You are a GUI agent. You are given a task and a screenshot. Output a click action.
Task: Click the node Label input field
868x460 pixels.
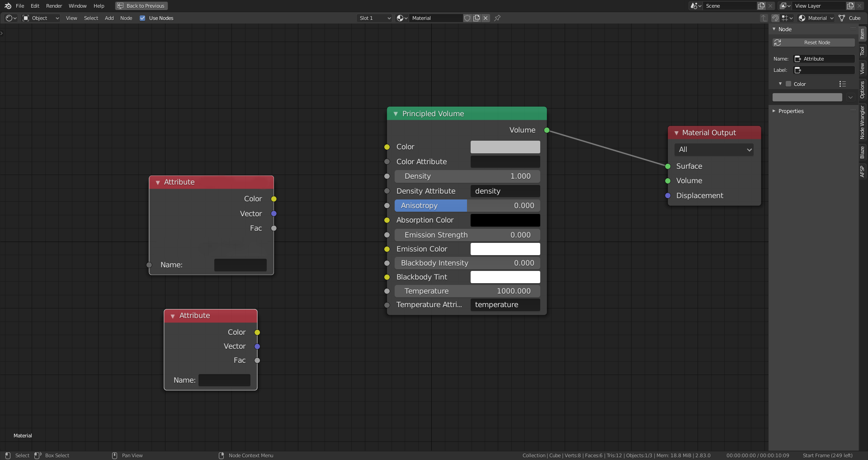(x=824, y=70)
